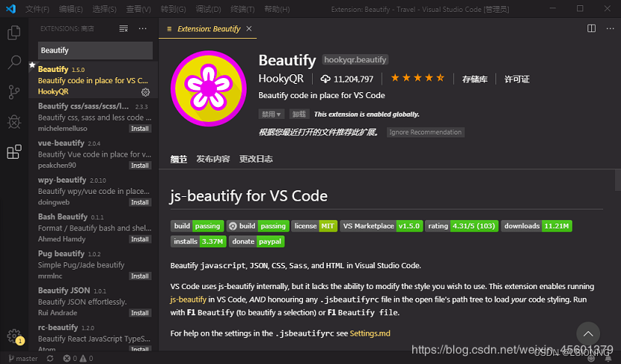Open the Settings.md link
The height and width of the screenshot is (364, 621).
pyautogui.click(x=370, y=334)
